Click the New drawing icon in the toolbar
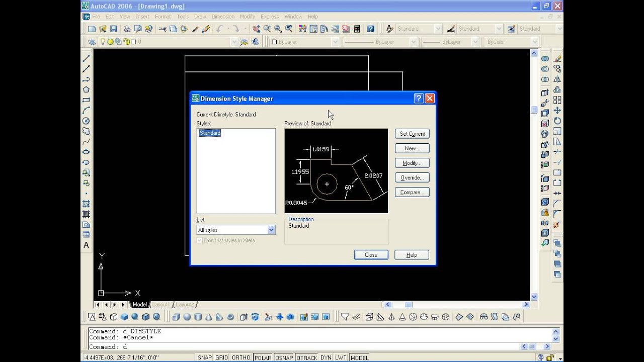 92,29
